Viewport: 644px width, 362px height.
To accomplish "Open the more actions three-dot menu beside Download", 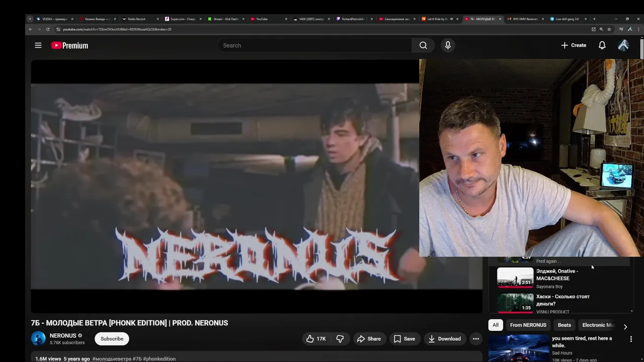I will pyautogui.click(x=475, y=339).
